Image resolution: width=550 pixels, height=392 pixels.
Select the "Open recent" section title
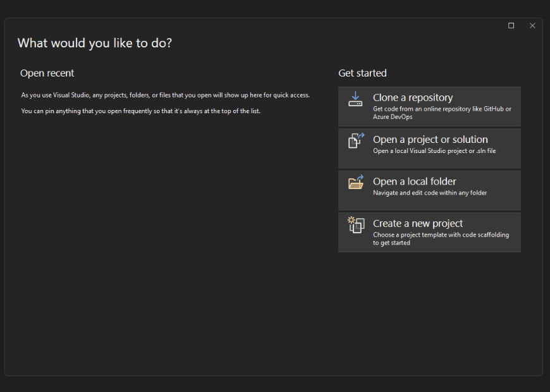(x=47, y=73)
